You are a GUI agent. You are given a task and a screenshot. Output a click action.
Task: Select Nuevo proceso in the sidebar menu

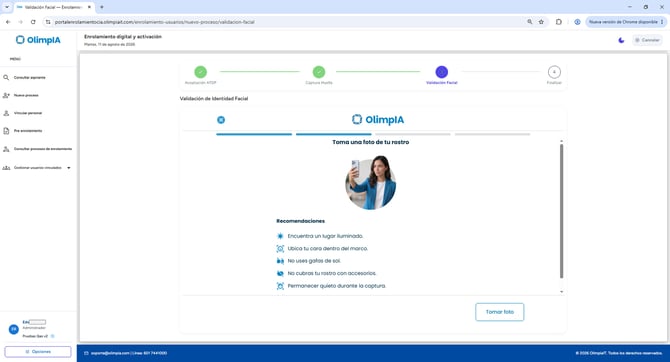tap(26, 95)
